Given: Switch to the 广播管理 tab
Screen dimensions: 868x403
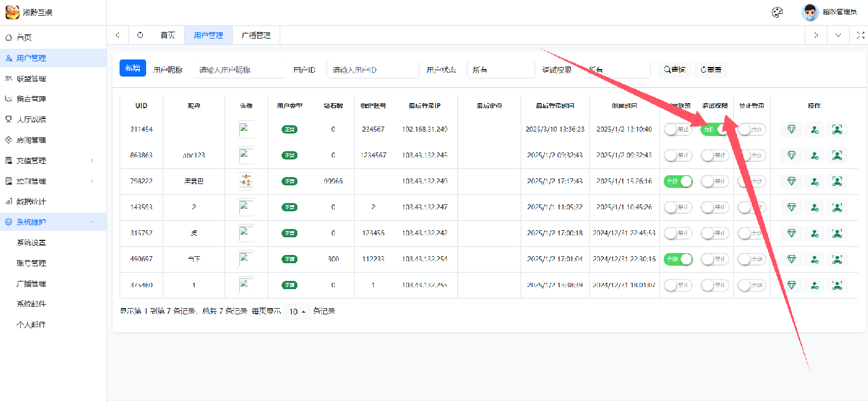Looking at the screenshot, I should coord(256,35).
